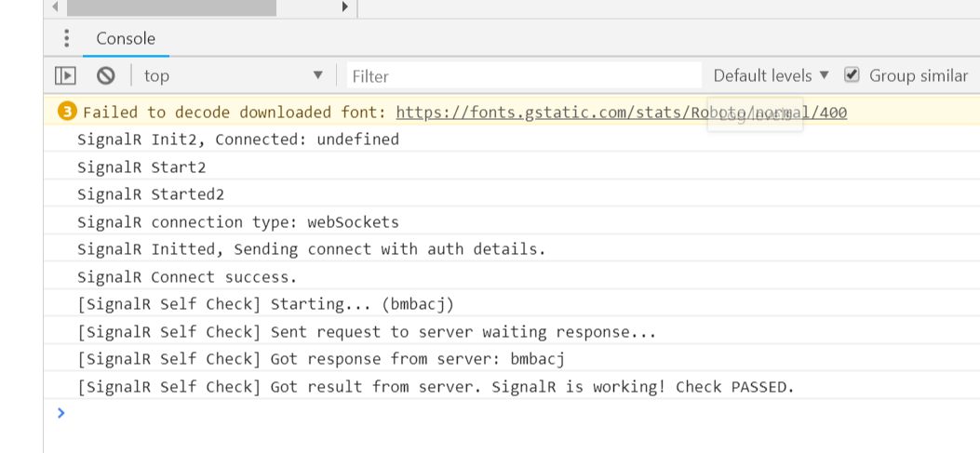The height and width of the screenshot is (453, 980).
Task: Uncheck the Group similar checkbox
Action: (x=852, y=75)
